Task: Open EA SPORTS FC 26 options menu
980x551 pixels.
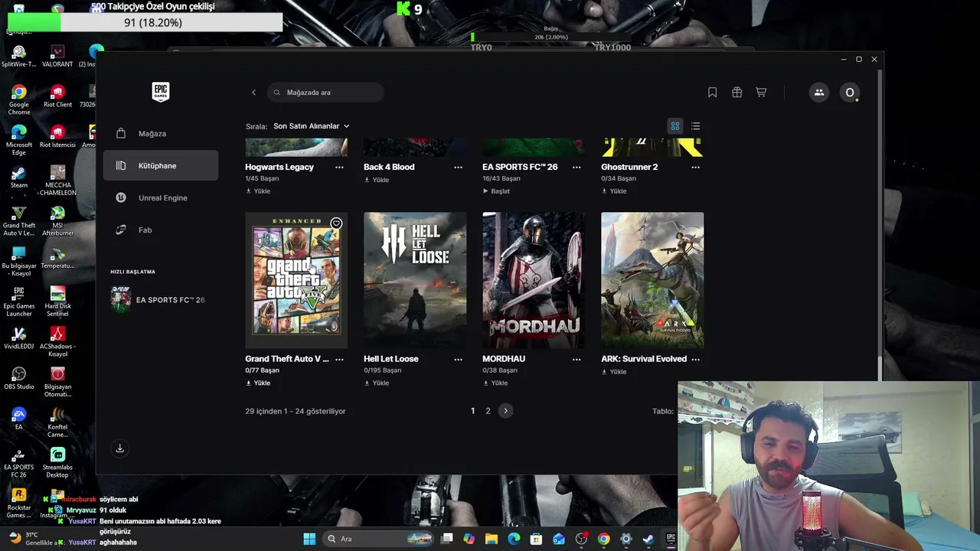Action: pyautogui.click(x=577, y=167)
